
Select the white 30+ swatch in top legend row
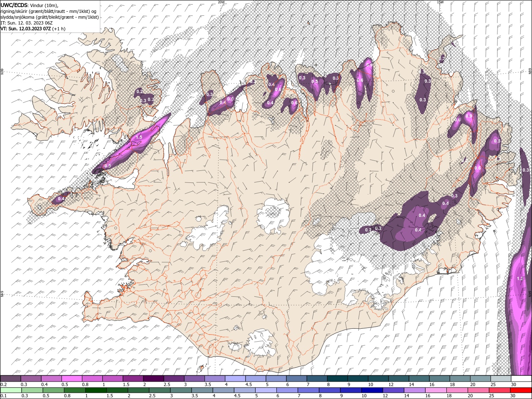[521, 379]
